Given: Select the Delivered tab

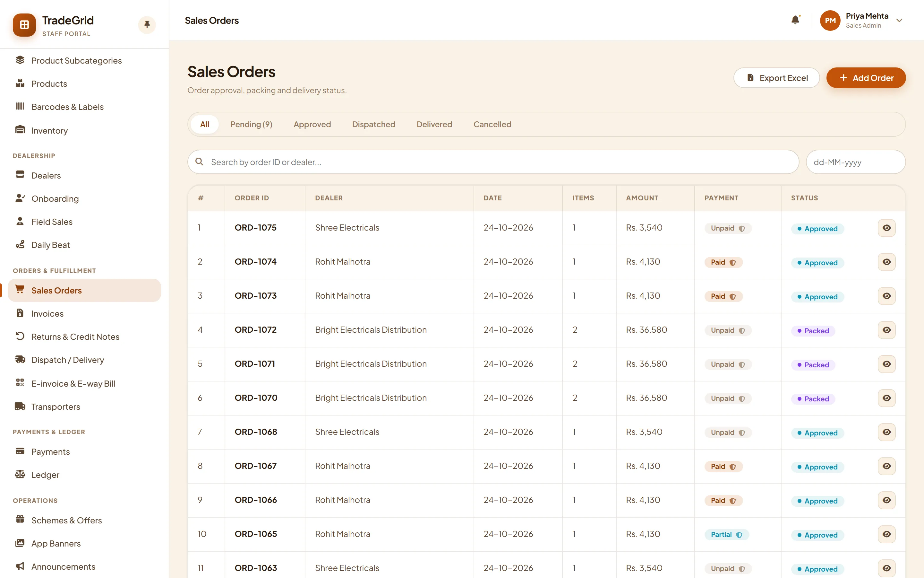Looking at the screenshot, I should pyautogui.click(x=434, y=124).
